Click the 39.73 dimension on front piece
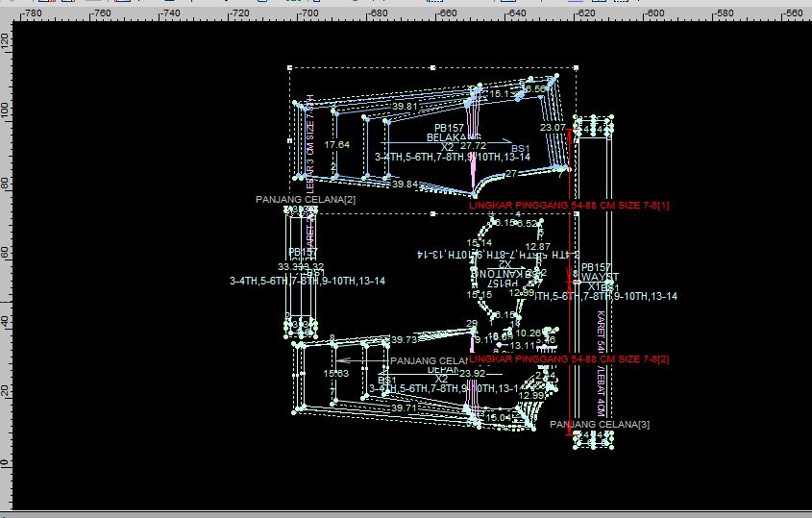The height and width of the screenshot is (518, 812). [x=405, y=340]
